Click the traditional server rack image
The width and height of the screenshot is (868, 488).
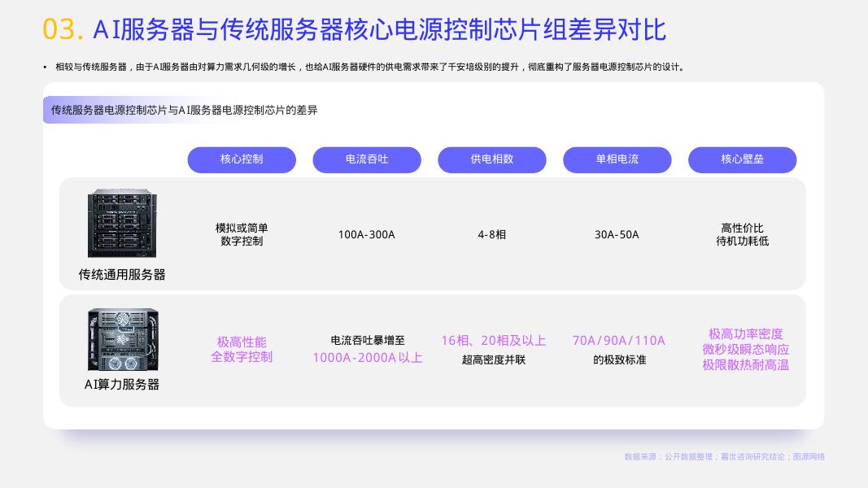[122, 223]
